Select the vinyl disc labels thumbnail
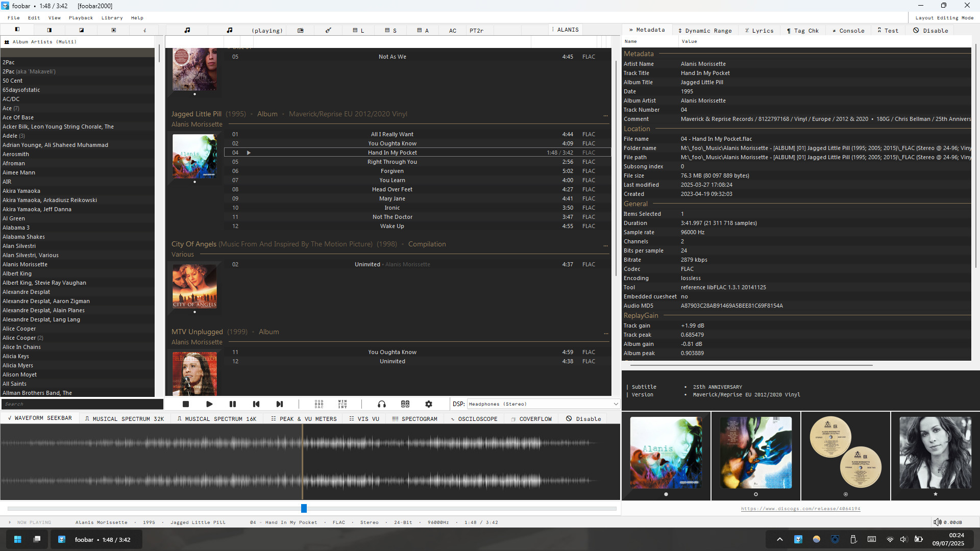Screen dimensions: 980x551 846,453
